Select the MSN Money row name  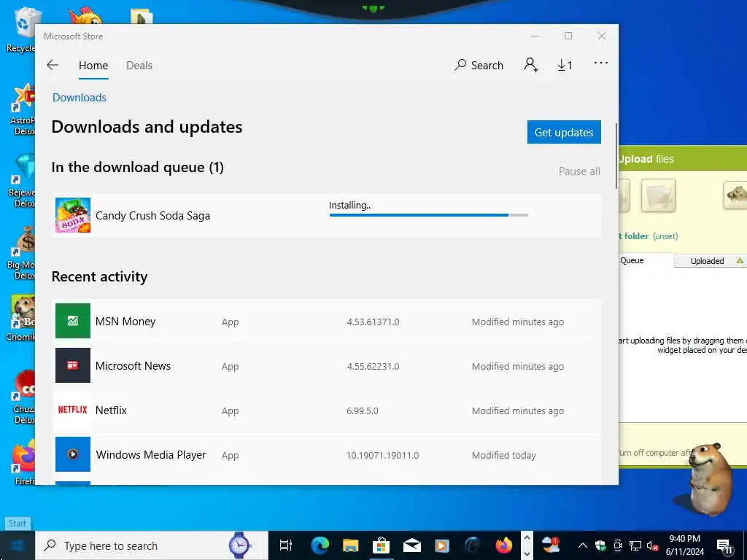click(125, 322)
